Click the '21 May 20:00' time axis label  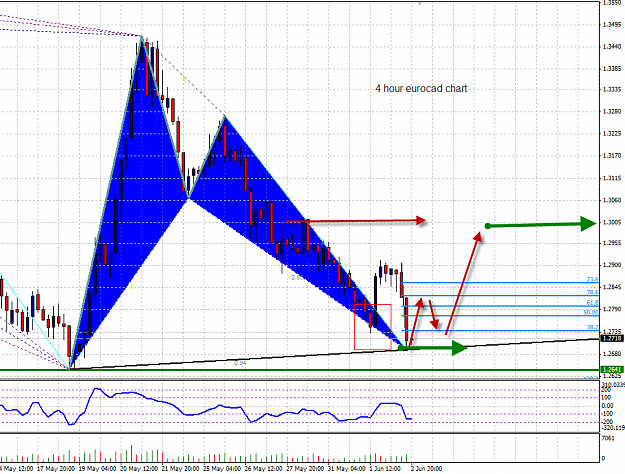tap(181, 469)
